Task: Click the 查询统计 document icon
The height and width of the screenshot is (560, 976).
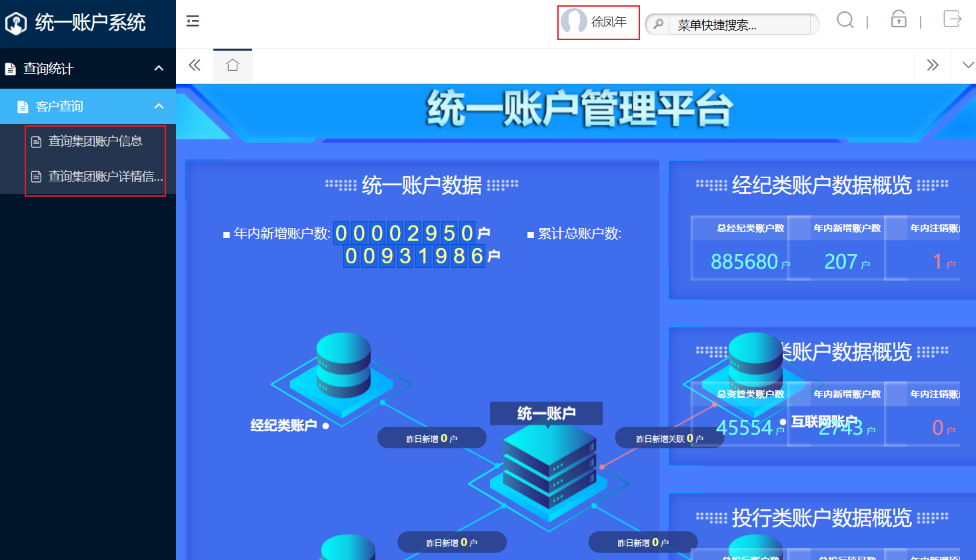Action: click(10, 69)
